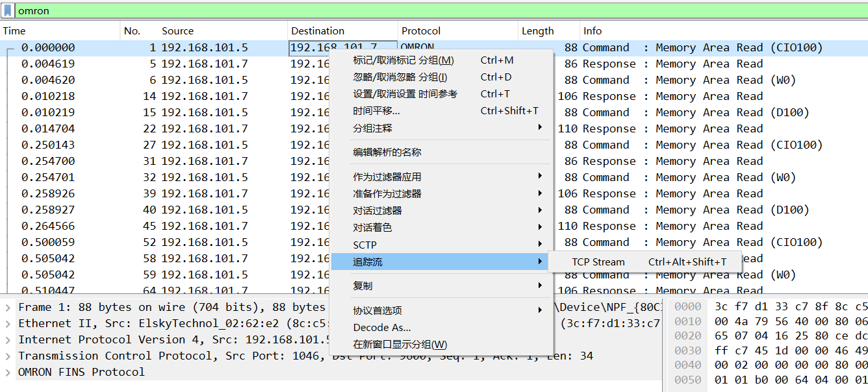The width and height of the screenshot is (868, 392).
Task: Select 编辑解析的名称 menu entry
Action: click(x=442, y=153)
